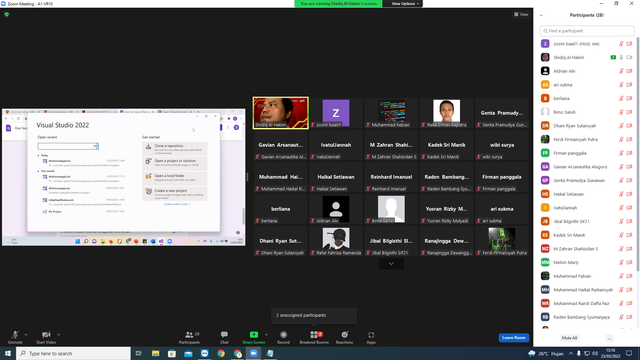Click the Zoom app icon on the taskbar
640x360 pixels.
[x=253, y=353]
